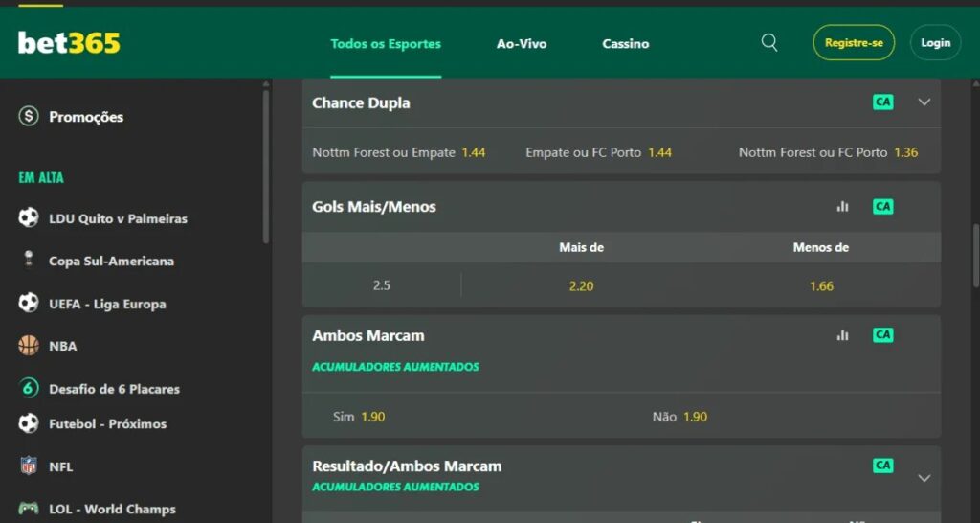Select the Todos os Esportes tab
The width and height of the screenshot is (980, 523).
pos(386,44)
